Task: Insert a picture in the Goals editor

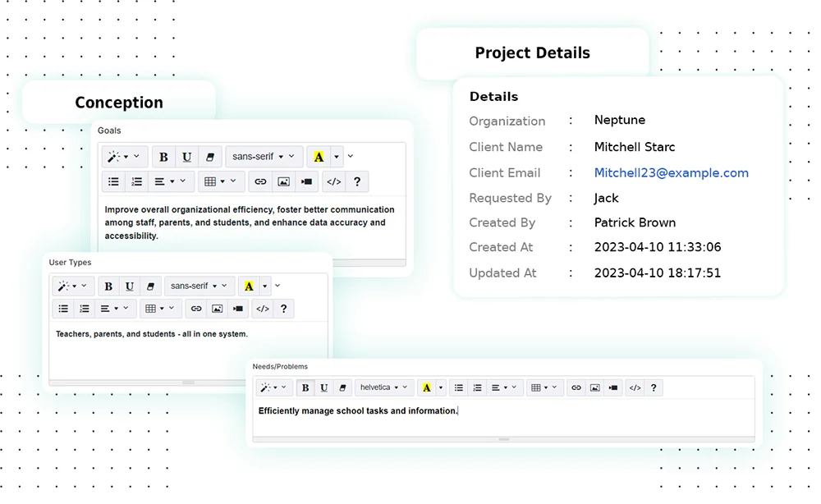Action: tap(283, 181)
